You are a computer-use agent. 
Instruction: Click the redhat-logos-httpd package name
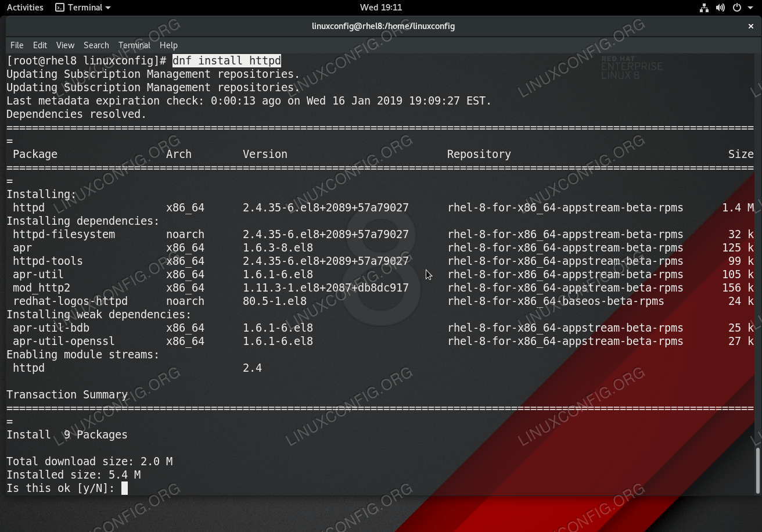tap(70, 301)
